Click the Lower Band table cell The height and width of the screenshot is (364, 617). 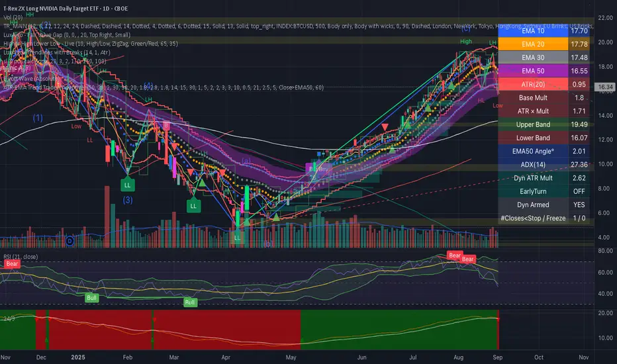point(533,138)
